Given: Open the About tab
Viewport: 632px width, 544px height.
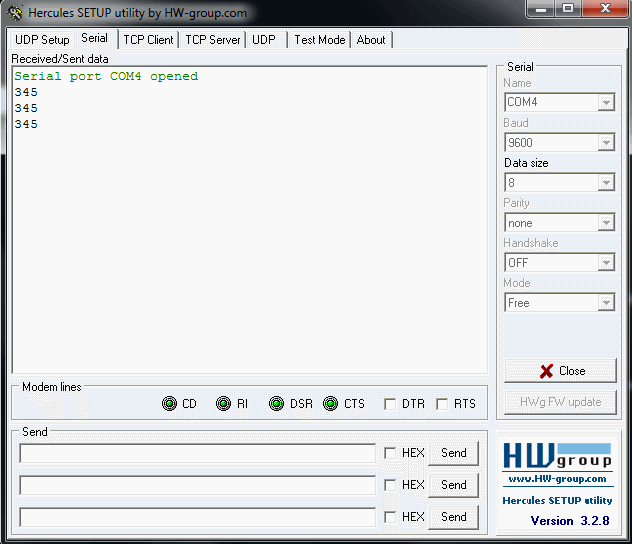Looking at the screenshot, I should coord(371,40).
